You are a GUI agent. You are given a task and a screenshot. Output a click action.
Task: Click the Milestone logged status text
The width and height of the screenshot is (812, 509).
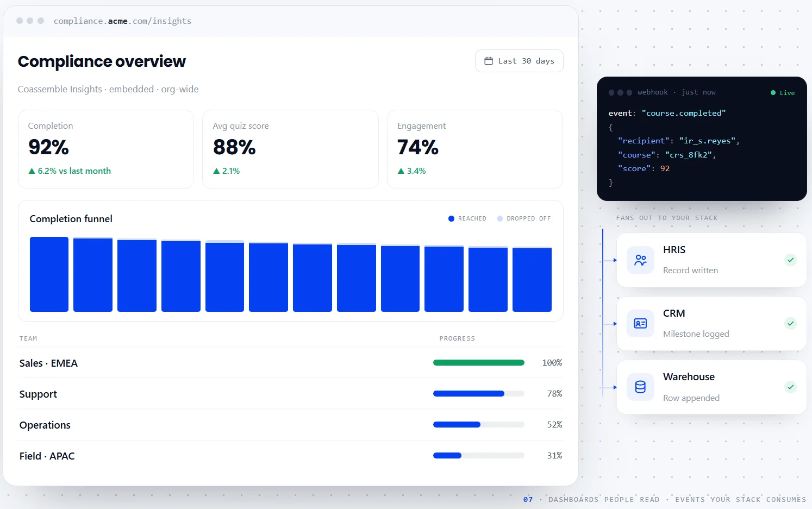[696, 334]
